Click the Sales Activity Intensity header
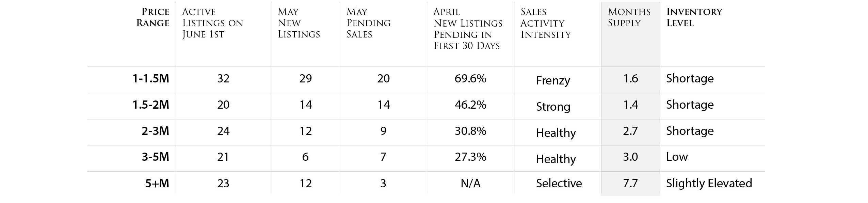868x203 pixels. coord(546,23)
